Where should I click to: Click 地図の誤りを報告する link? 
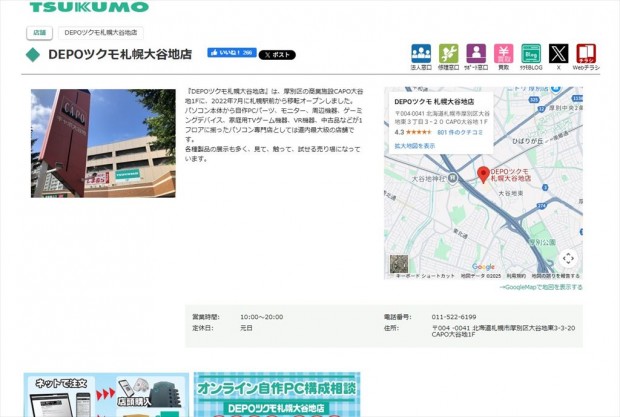[556, 276]
